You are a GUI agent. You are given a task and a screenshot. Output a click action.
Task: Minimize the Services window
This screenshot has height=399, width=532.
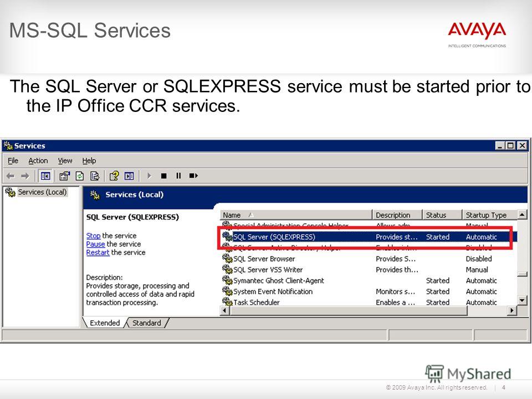[499, 146]
